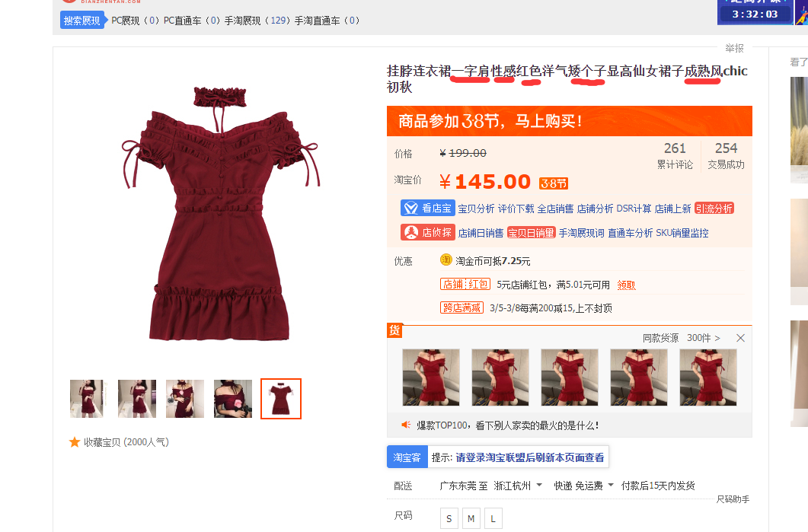Close the 同款货源 panel

[x=740, y=338]
